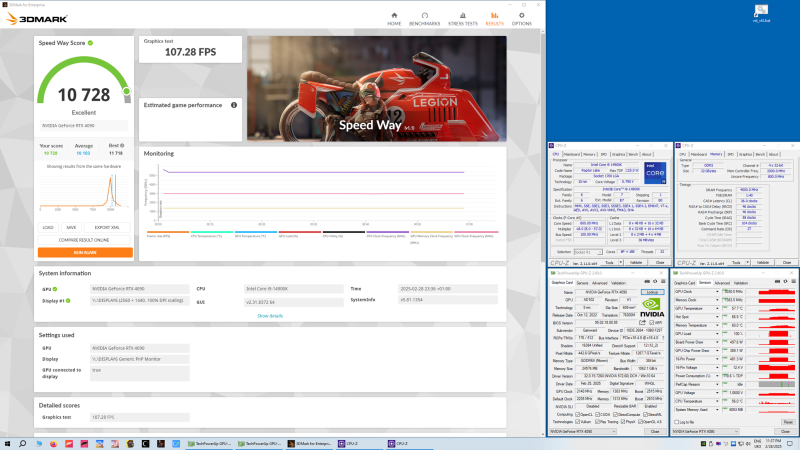Open the Board Power Draw sensor dropdown
800x450 pixels.
pyautogui.click(x=717, y=342)
